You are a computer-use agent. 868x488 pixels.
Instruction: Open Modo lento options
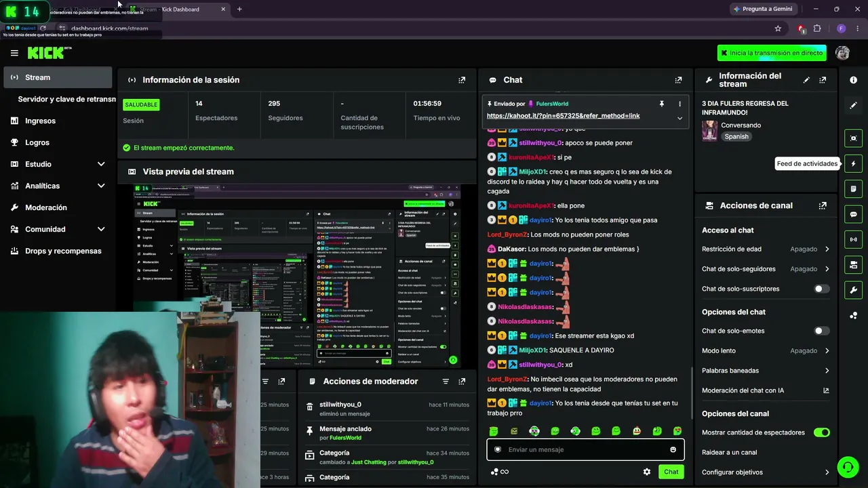point(766,350)
